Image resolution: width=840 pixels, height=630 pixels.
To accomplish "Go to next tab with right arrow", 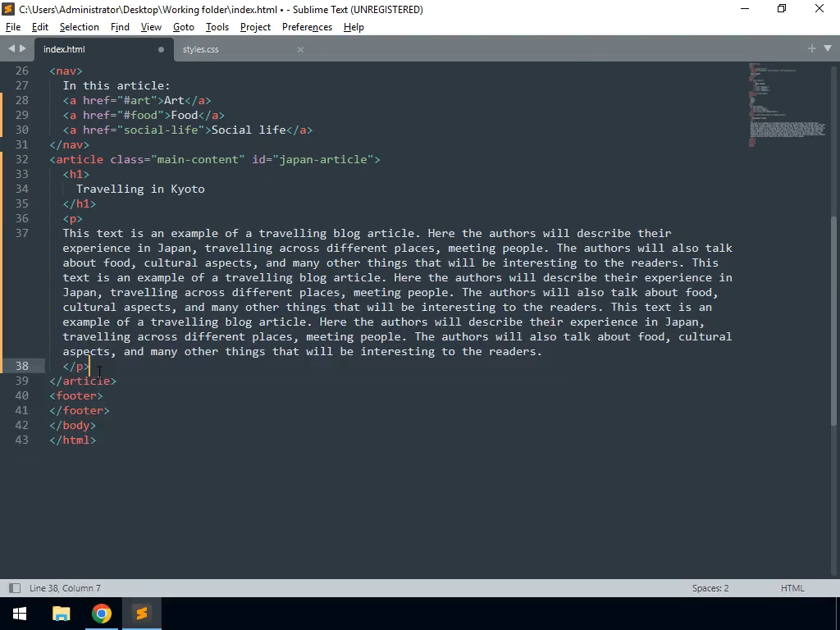I will coord(22,48).
